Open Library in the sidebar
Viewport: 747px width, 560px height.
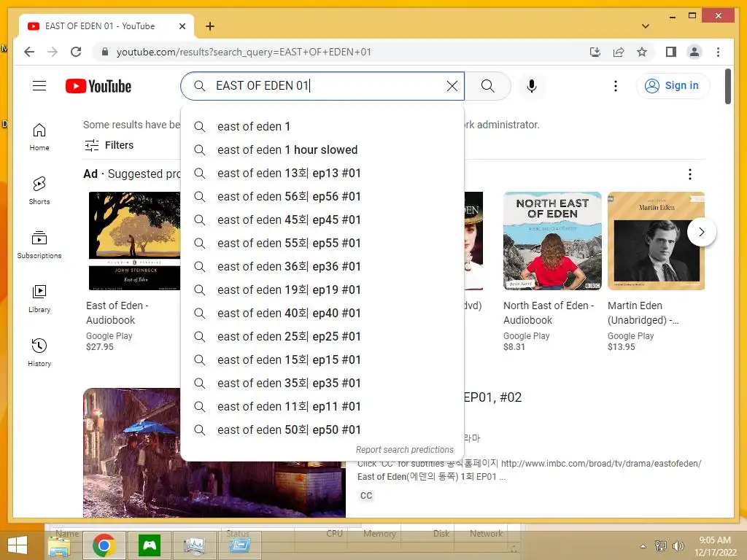(x=39, y=298)
